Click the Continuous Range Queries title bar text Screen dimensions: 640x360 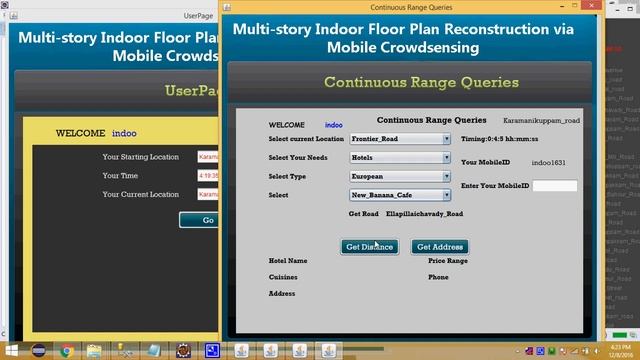pyautogui.click(x=411, y=7)
